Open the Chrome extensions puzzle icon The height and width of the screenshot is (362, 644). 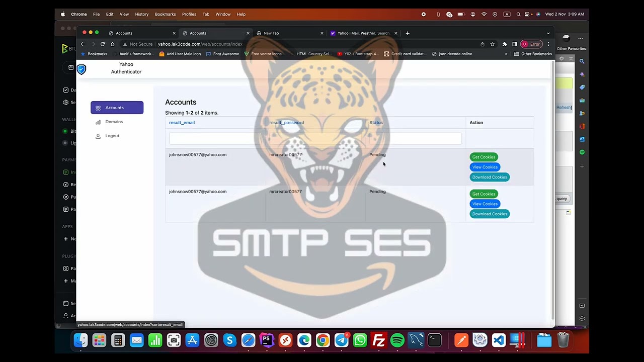pyautogui.click(x=505, y=44)
